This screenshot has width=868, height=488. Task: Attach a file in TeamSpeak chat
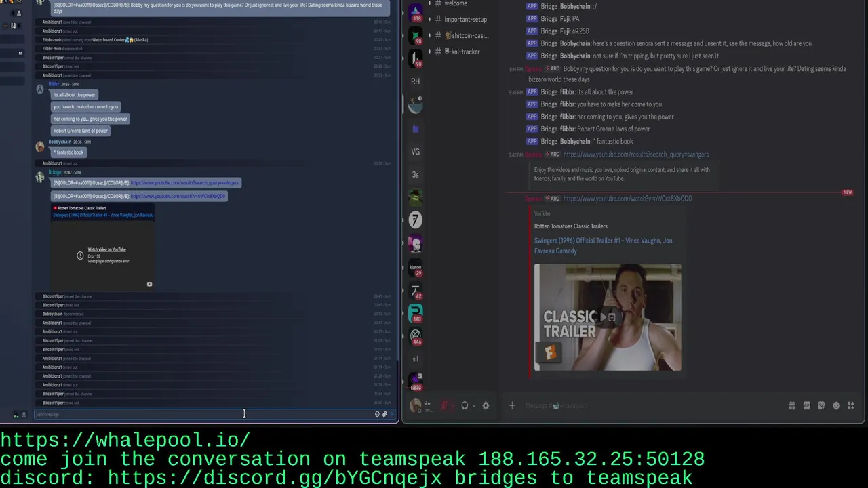pyautogui.click(x=384, y=414)
